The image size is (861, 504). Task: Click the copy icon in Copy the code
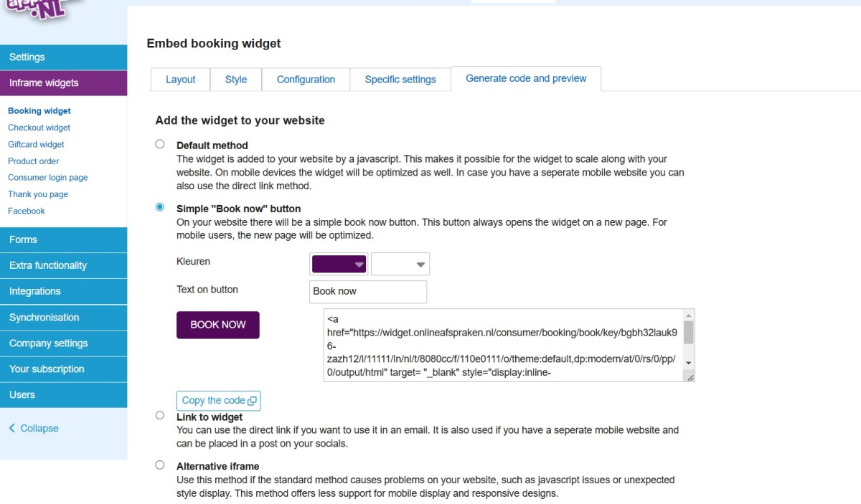tap(252, 401)
